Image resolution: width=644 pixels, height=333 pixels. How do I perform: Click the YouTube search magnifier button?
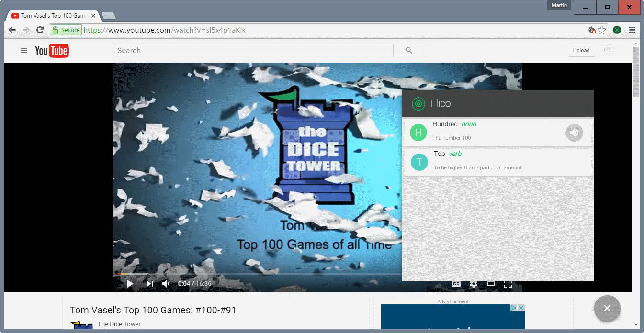click(x=409, y=51)
